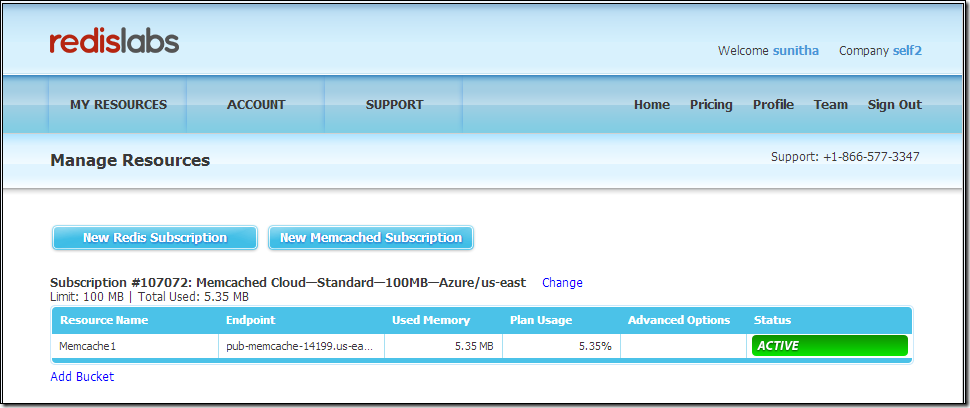
Task: Click the company name self2
Action: (907, 51)
